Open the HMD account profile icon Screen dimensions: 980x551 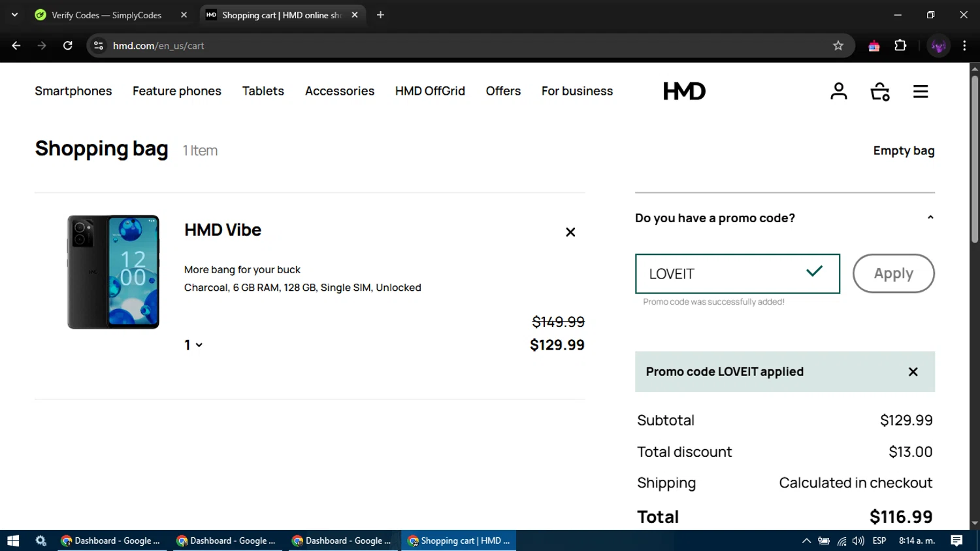839,92
